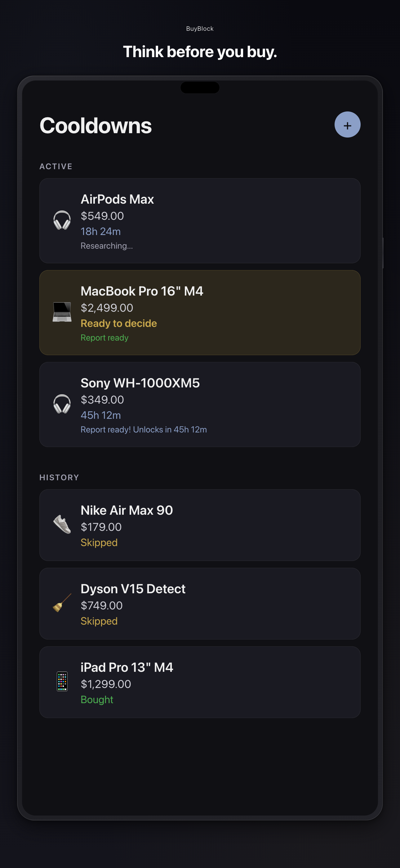This screenshot has height=868, width=400.
Task: Select the ACTIVE section header
Action: click(x=56, y=166)
